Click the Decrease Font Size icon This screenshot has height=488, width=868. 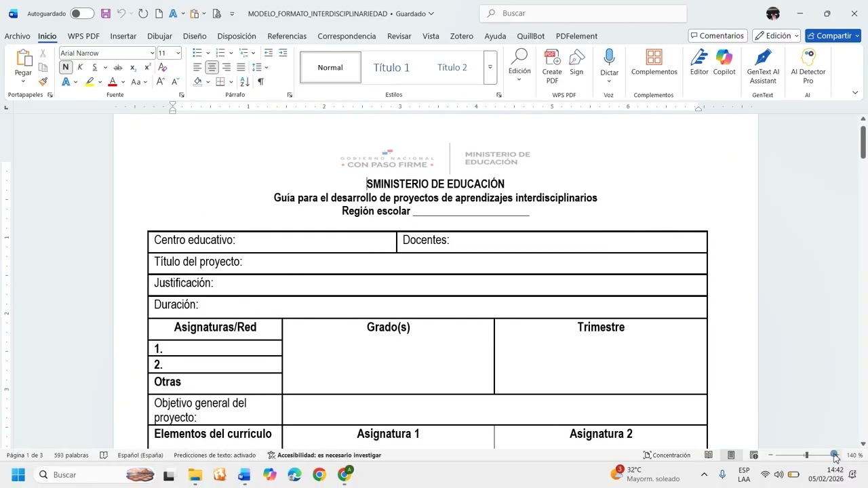click(x=176, y=82)
